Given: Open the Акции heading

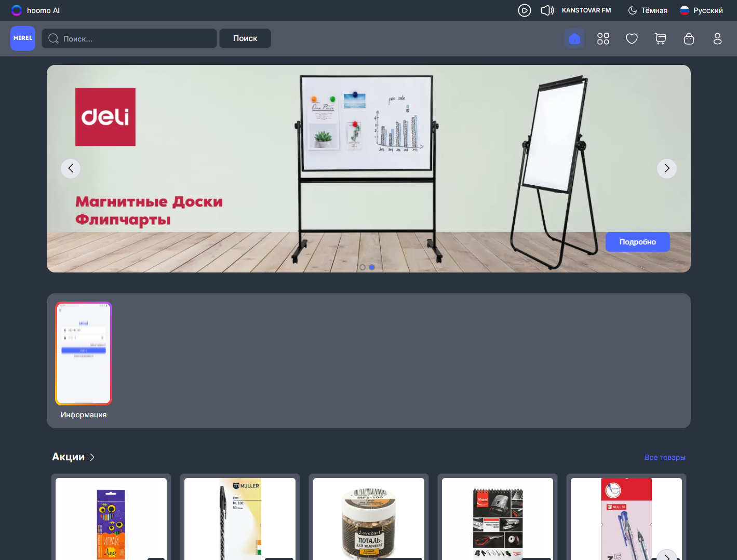Looking at the screenshot, I should (69, 457).
